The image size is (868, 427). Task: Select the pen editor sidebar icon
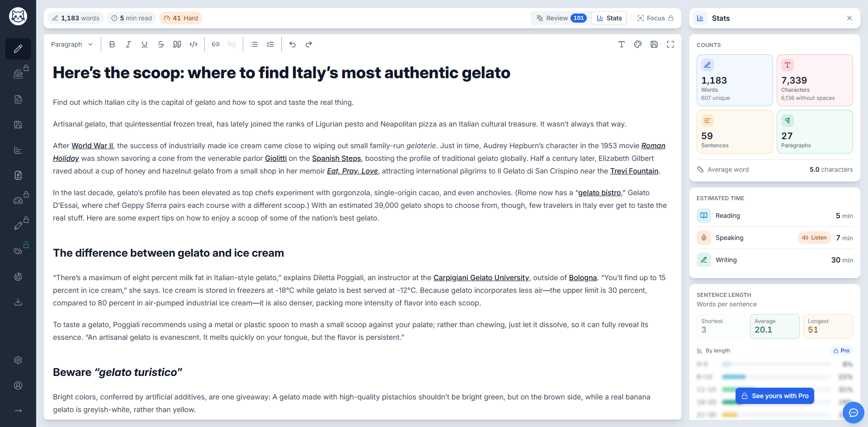18,49
